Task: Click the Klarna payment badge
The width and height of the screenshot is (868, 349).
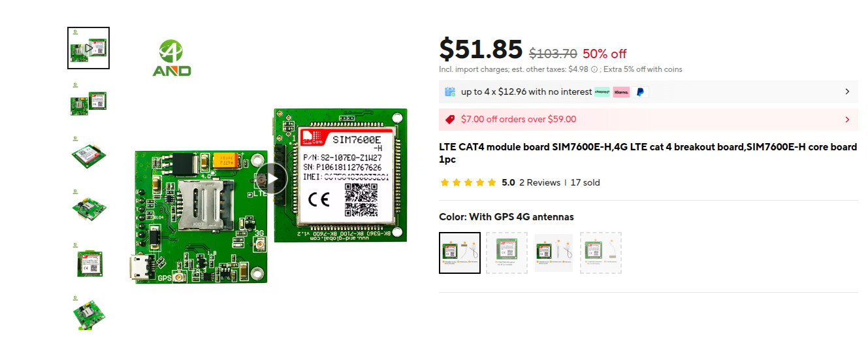Action: tap(621, 92)
